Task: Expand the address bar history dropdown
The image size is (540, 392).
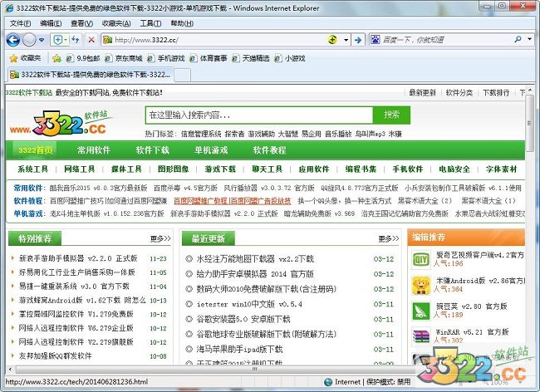Action: (x=346, y=40)
